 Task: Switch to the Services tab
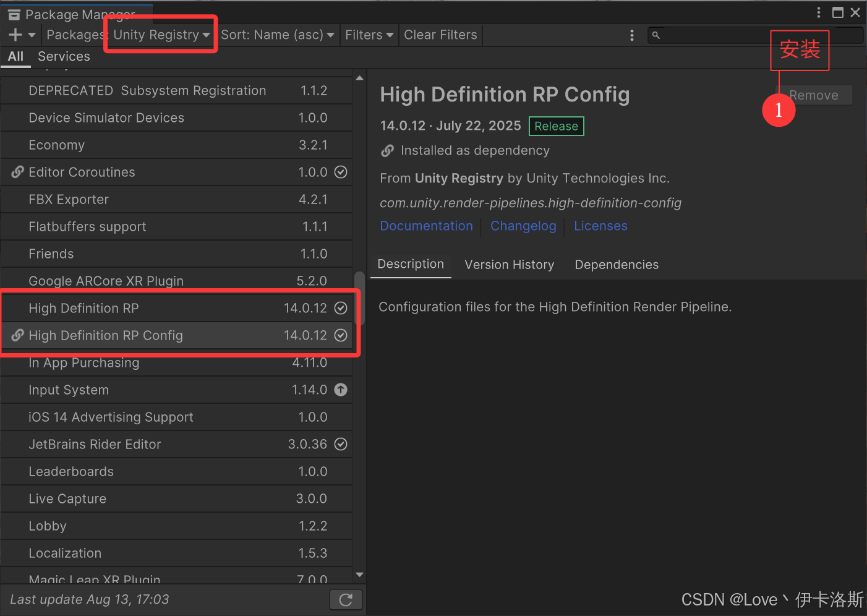[x=64, y=57]
